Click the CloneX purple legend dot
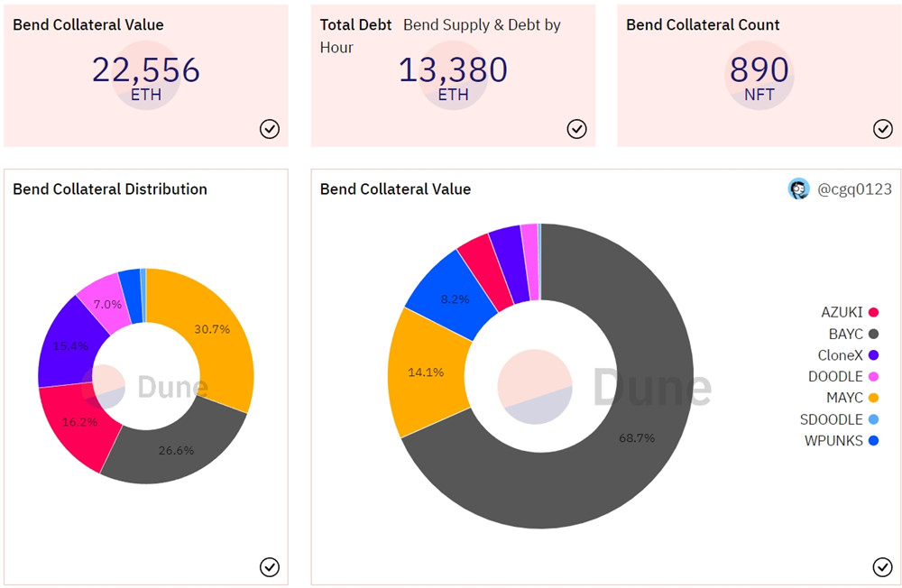Image resolution: width=902 pixels, height=588 pixels. click(873, 355)
